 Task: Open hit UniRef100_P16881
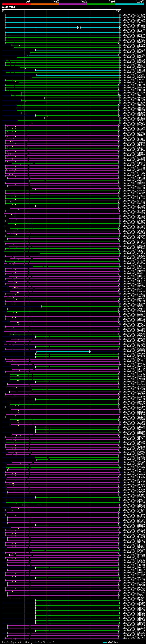point(134,95)
